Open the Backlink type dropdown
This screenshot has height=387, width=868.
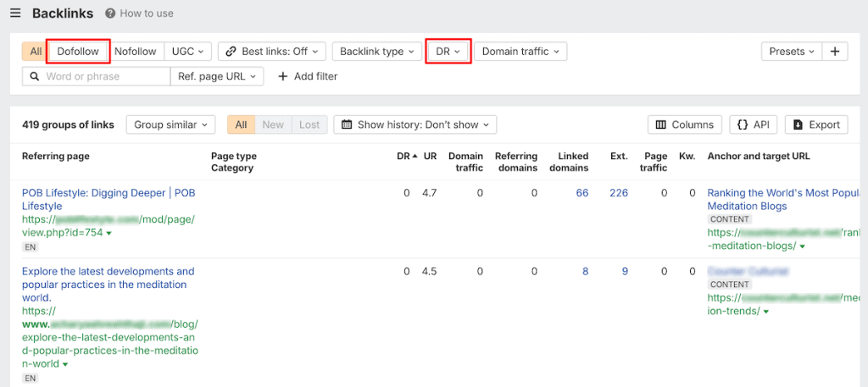pyautogui.click(x=377, y=52)
